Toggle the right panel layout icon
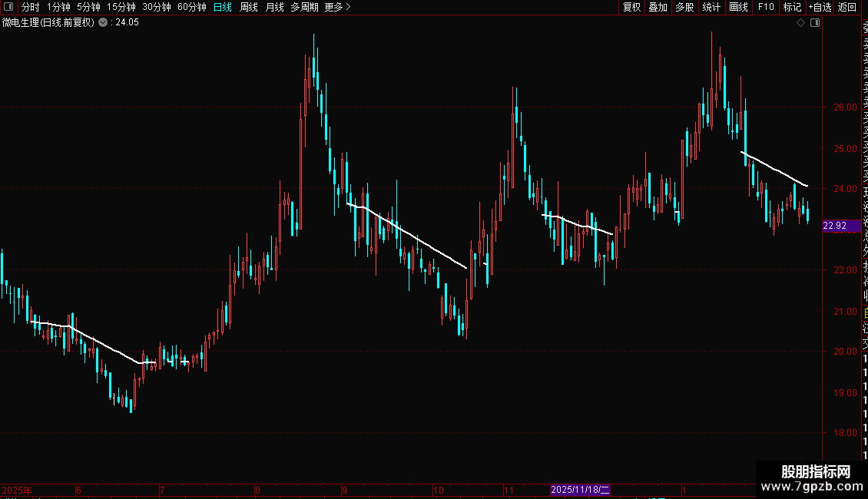Screen dimensions: 868x499 (815, 23)
